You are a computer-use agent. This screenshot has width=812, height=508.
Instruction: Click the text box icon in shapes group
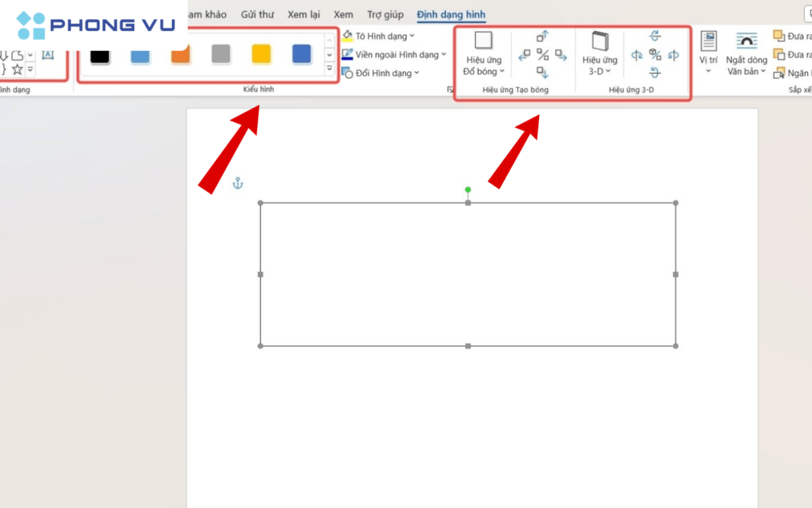coord(47,54)
